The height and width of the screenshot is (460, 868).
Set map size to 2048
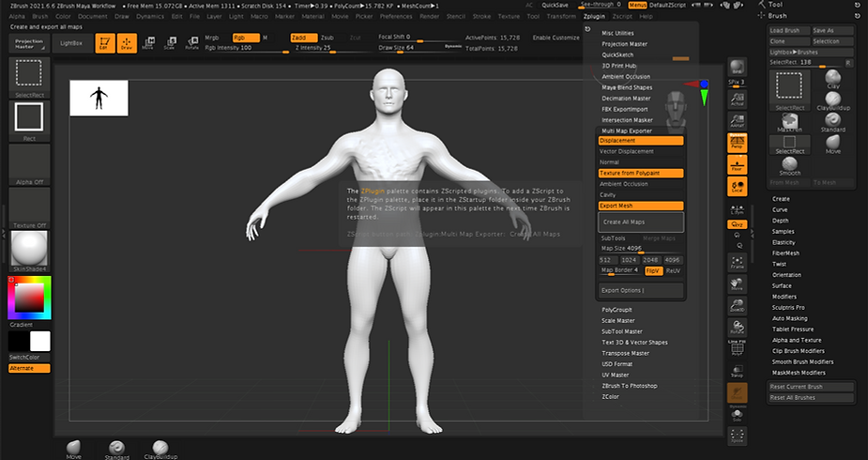[x=651, y=260]
